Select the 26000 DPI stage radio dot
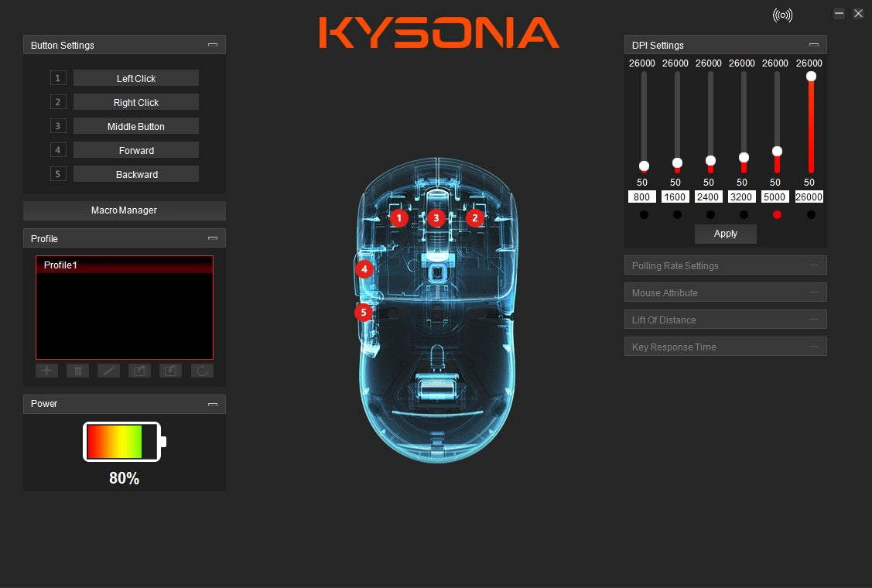This screenshot has width=872, height=588. coord(811,215)
